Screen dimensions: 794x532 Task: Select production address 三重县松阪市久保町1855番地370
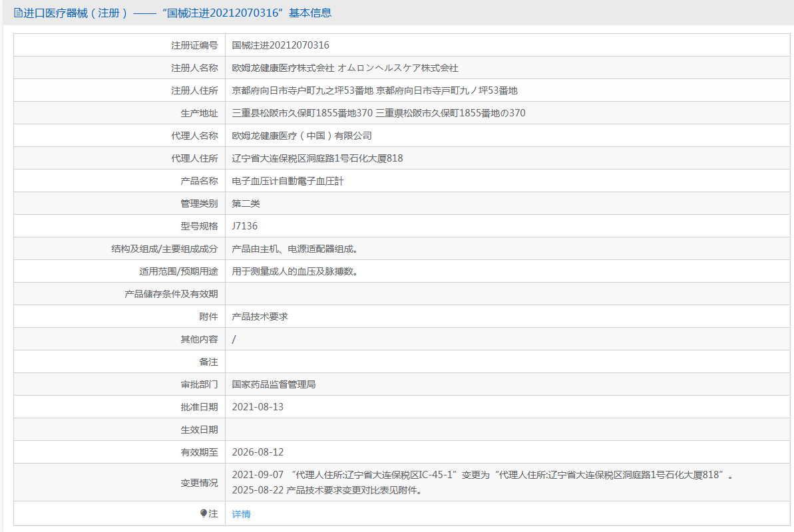pyautogui.click(x=301, y=113)
